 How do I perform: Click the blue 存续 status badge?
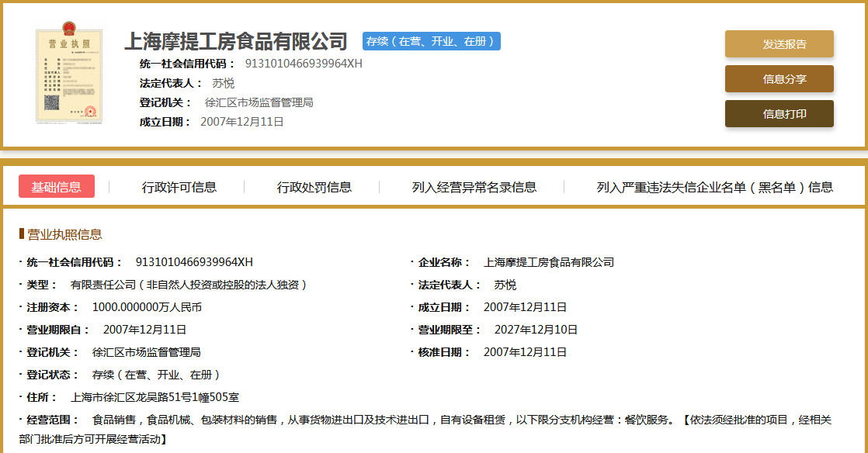pos(431,41)
